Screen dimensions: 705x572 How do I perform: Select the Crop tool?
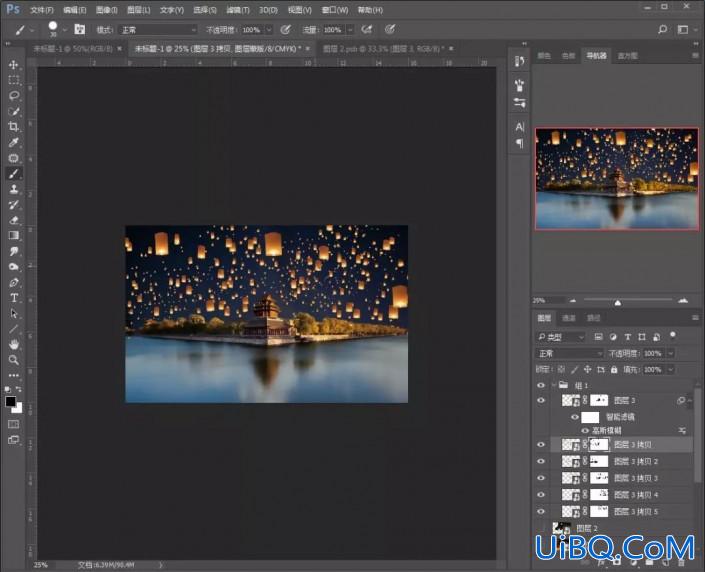[13, 126]
